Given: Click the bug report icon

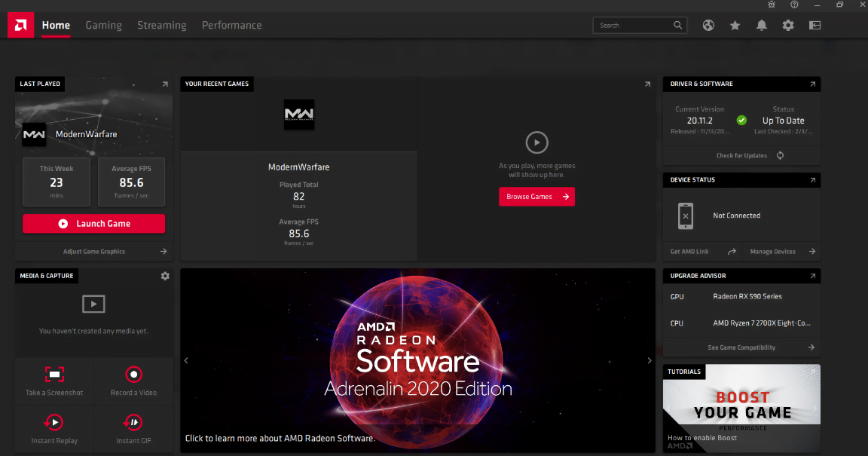Looking at the screenshot, I should pyautogui.click(x=772, y=4).
